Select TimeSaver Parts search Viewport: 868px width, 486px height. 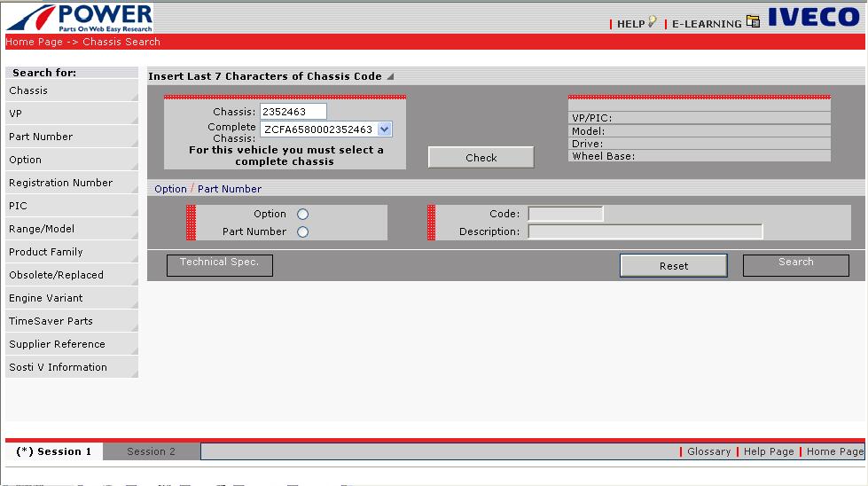tap(72, 321)
